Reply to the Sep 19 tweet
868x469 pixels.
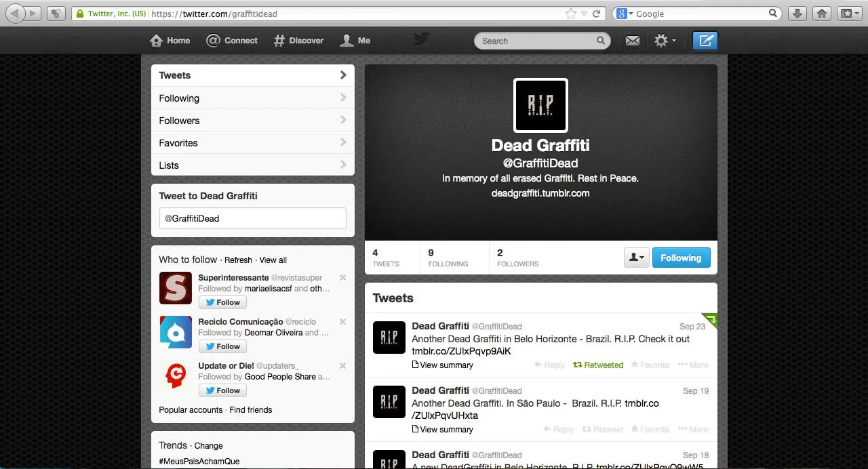559,430
